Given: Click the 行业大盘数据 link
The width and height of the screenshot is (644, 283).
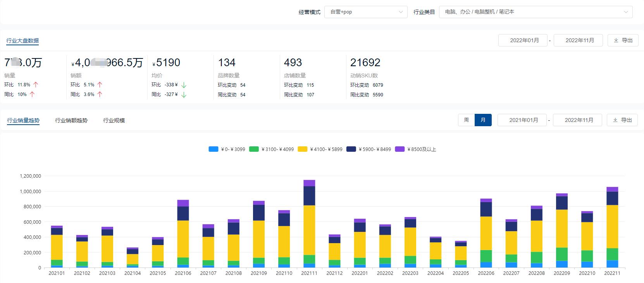Looking at the screenshot, I should (22, 41).
